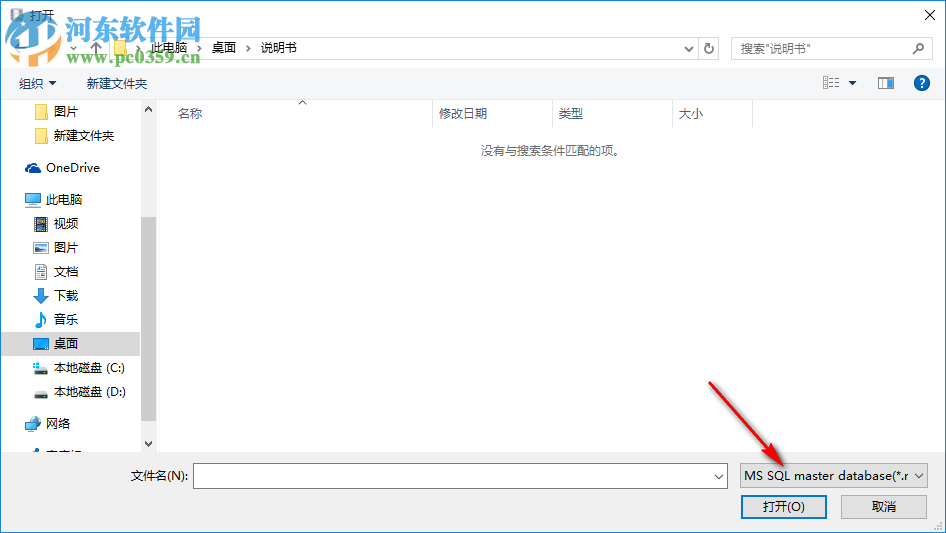Select 桌面 in the navigation tree
The image size is (946, 533).
(66, 343)
